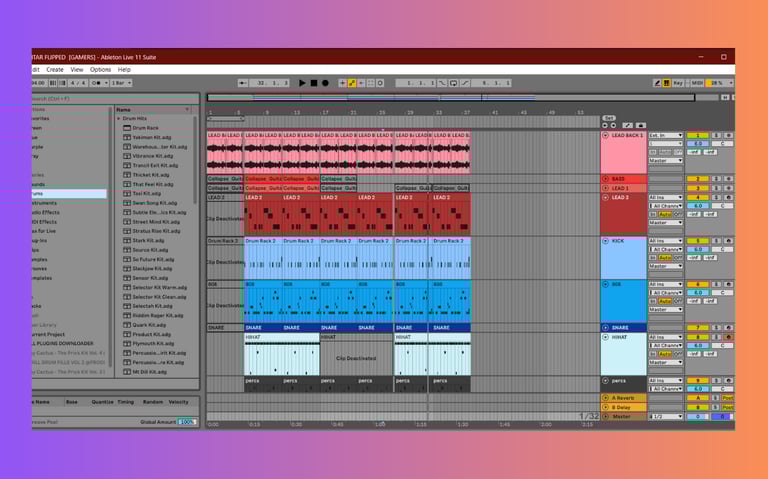Click the deactivated HIHAT clip
Screen dimensions: 768x479
pos(357,354)
